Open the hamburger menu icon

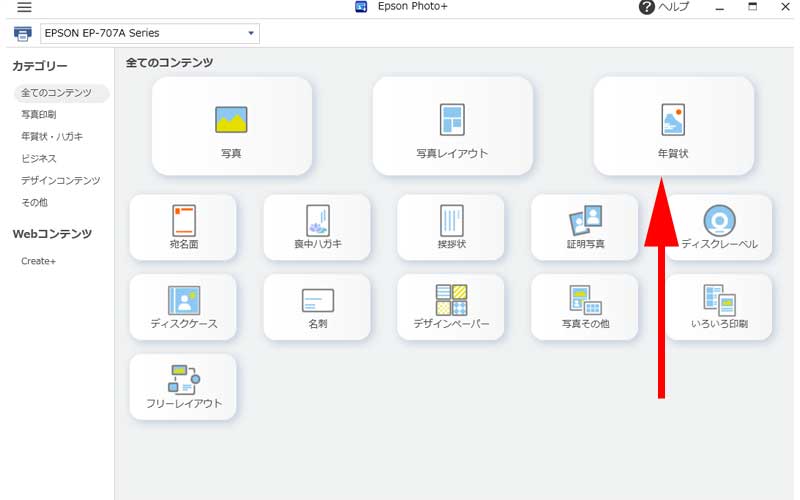pos(24,7)
